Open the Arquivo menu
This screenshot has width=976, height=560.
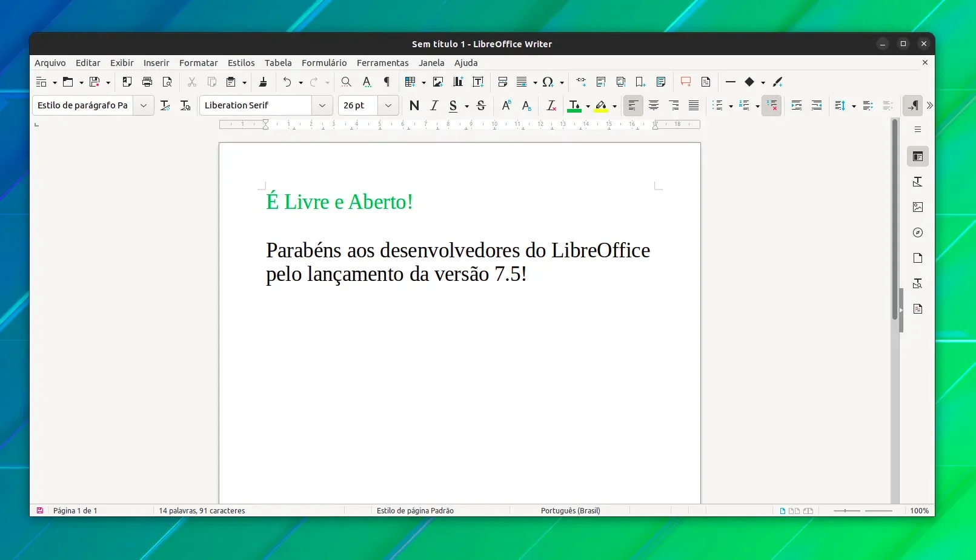pos(50,63)
